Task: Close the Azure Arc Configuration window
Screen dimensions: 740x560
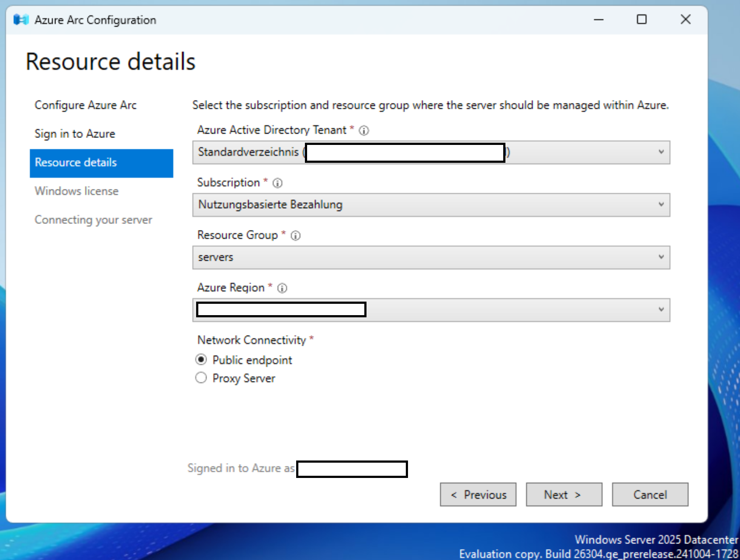Action: pos(685,20)
